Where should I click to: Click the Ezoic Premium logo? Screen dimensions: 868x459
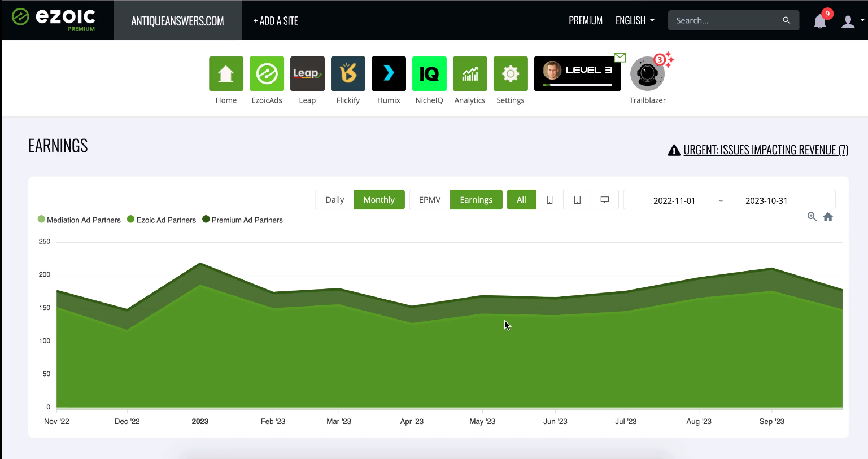click(x=54, y=20)
